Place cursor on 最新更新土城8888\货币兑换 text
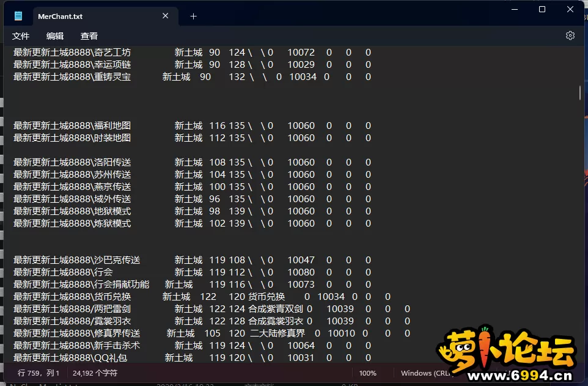This screenshot has width=588, height=386. 72,297
